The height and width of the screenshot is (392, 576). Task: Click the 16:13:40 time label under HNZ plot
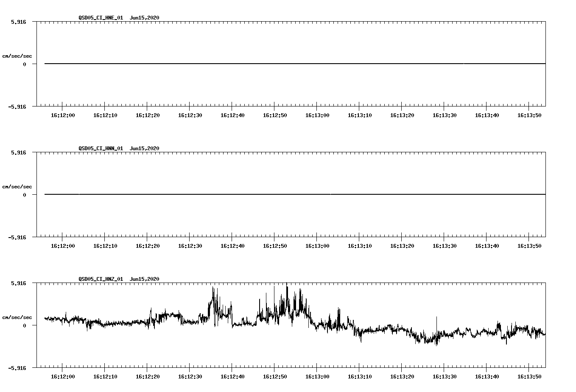tap(487, 377)
